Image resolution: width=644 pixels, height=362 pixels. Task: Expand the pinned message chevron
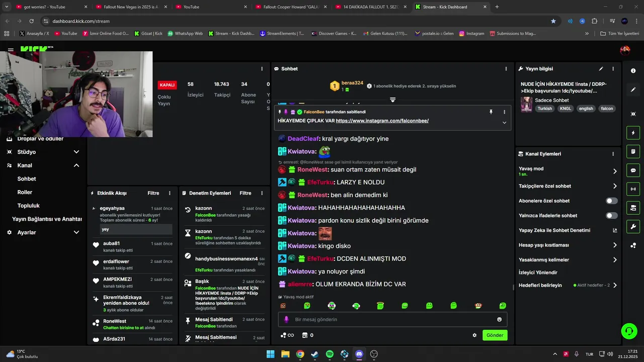(x=504, y=123)
